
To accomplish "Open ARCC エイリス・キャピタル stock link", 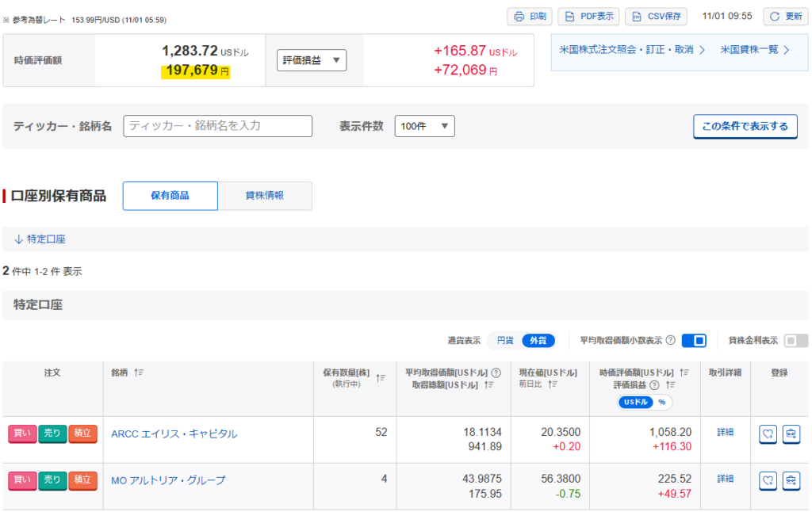I will point(174,434).
